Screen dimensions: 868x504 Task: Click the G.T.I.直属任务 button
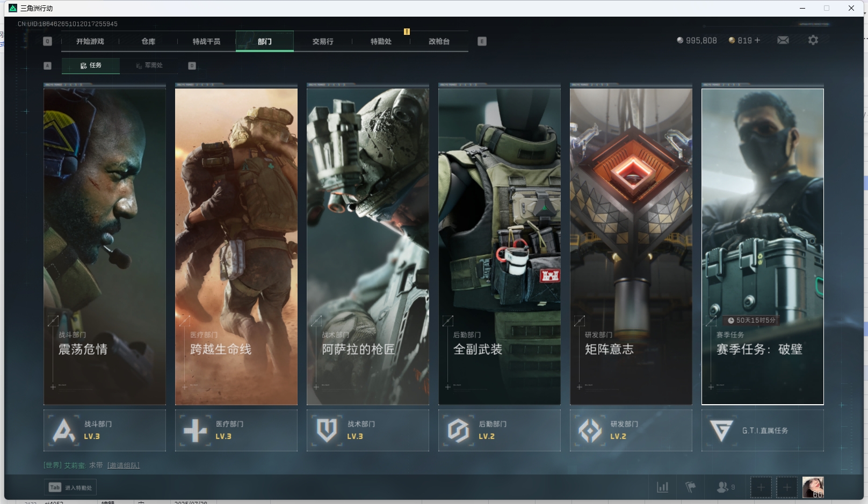(x=763, y=430)
